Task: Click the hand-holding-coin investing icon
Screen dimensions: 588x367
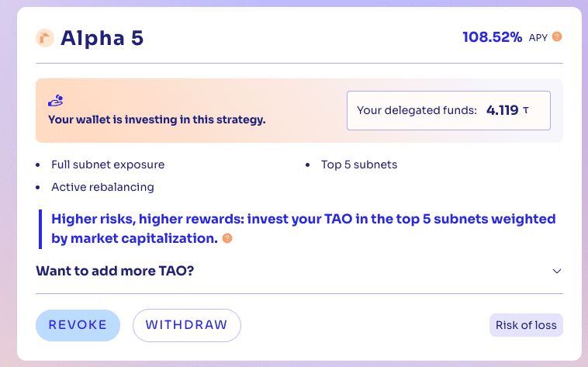Action: [55, 100]
